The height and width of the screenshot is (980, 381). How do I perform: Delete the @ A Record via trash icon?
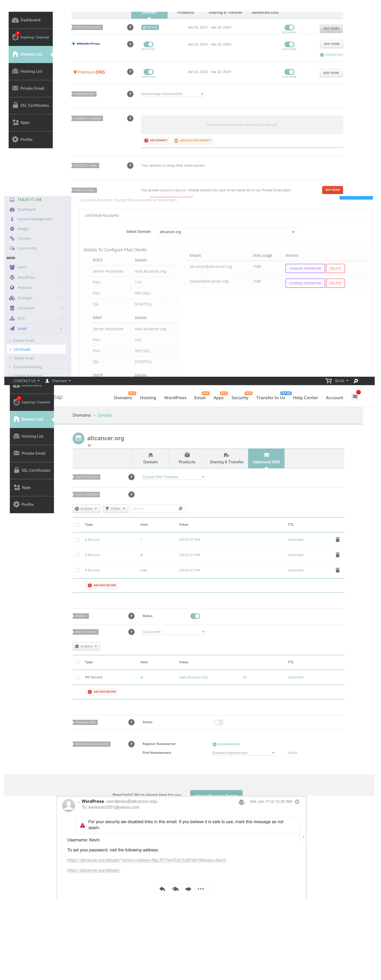[x=338, y=555]
